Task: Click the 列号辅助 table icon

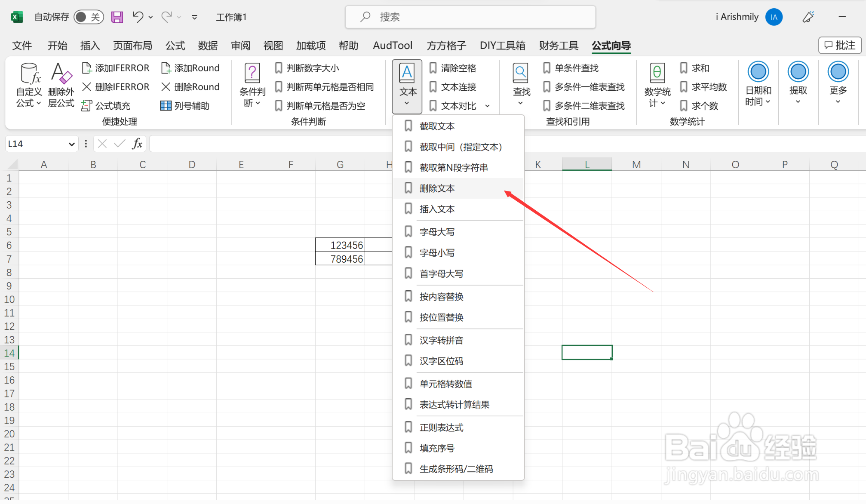Action: (x=166, y=106)
